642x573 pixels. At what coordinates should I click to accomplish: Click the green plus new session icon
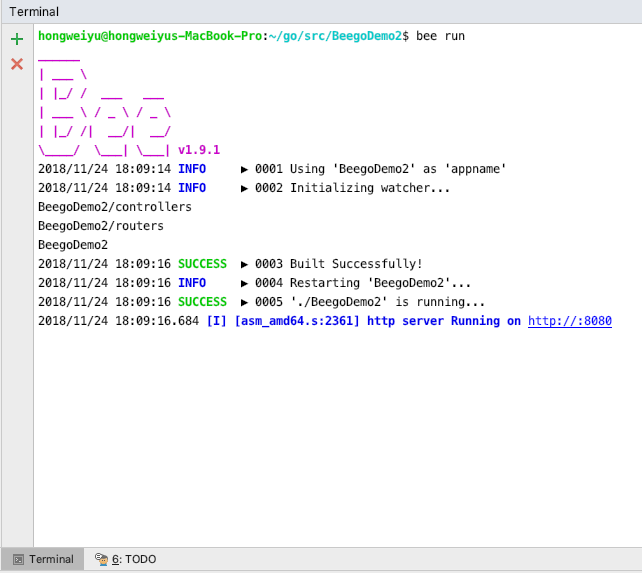tap(16, 39)
